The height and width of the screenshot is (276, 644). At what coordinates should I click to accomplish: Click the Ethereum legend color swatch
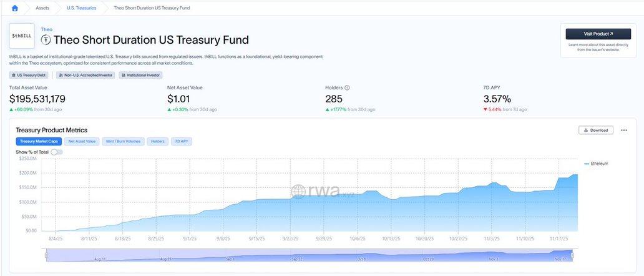point(587,164)
